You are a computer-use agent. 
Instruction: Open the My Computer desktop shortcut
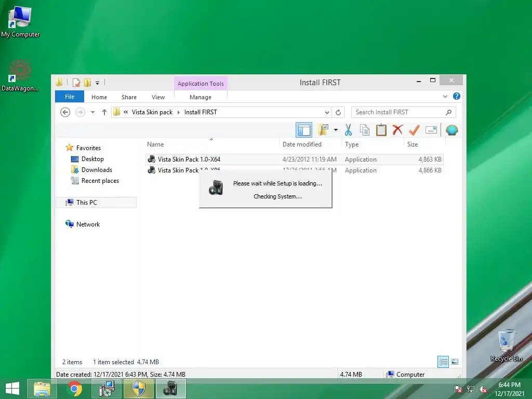pos(20,22)
